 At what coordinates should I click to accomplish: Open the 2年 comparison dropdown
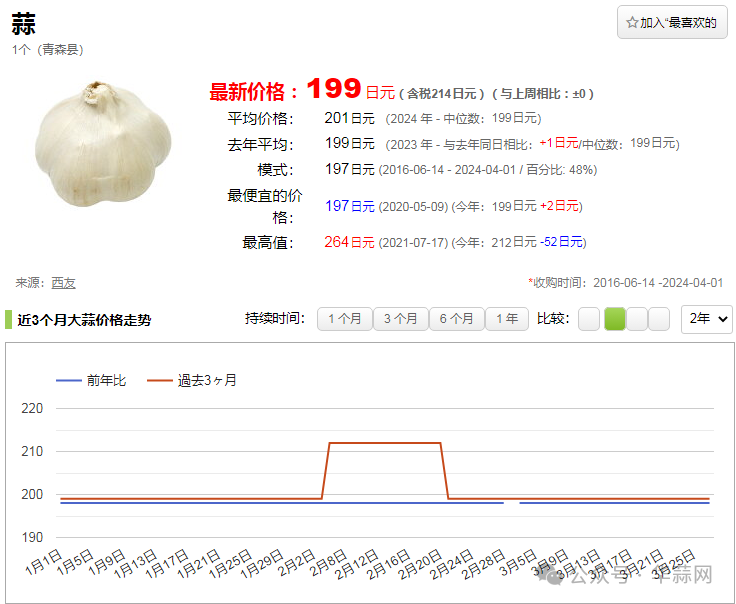[707, 319]
